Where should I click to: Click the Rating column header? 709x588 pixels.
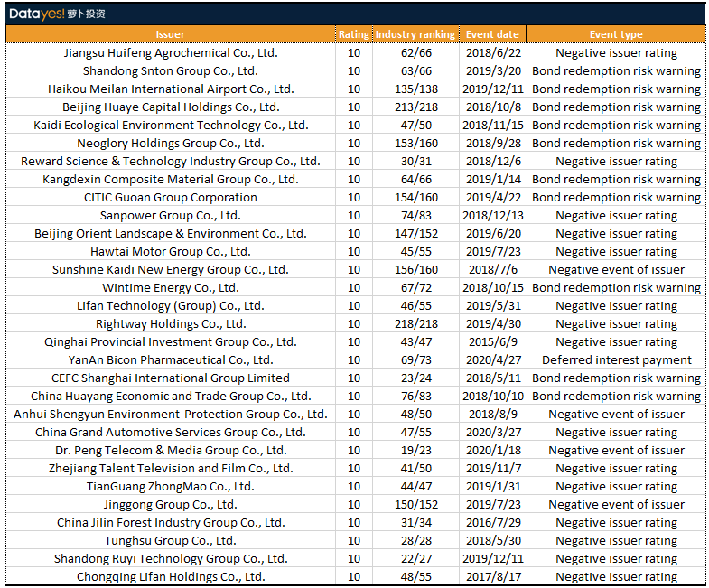pyautogui.click(x=353, y=34)
